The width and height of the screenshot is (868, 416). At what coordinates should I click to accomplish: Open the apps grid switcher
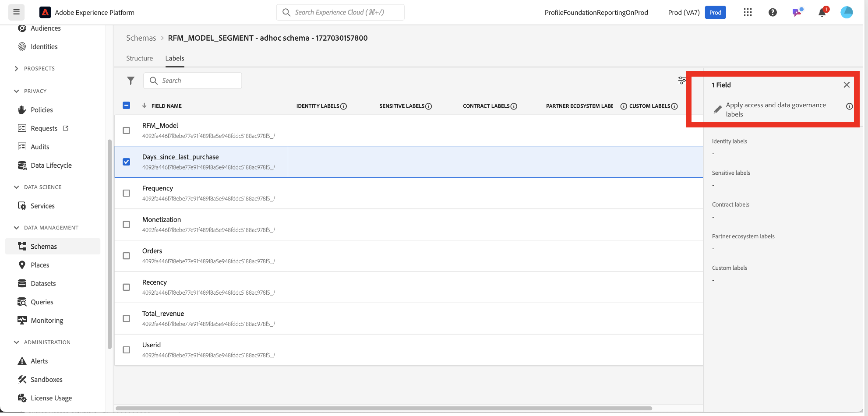pyautogui.click(x=748, y=12)
